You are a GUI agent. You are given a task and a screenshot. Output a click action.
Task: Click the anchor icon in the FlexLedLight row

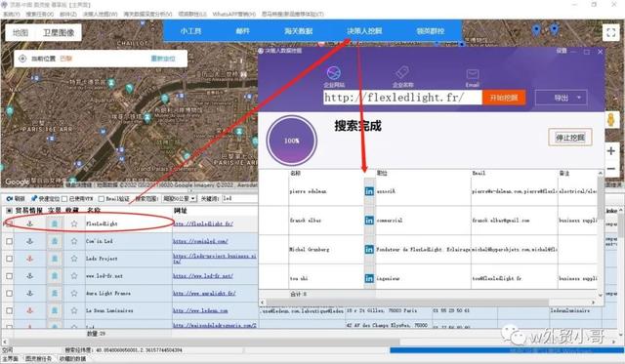coord(29,223)
